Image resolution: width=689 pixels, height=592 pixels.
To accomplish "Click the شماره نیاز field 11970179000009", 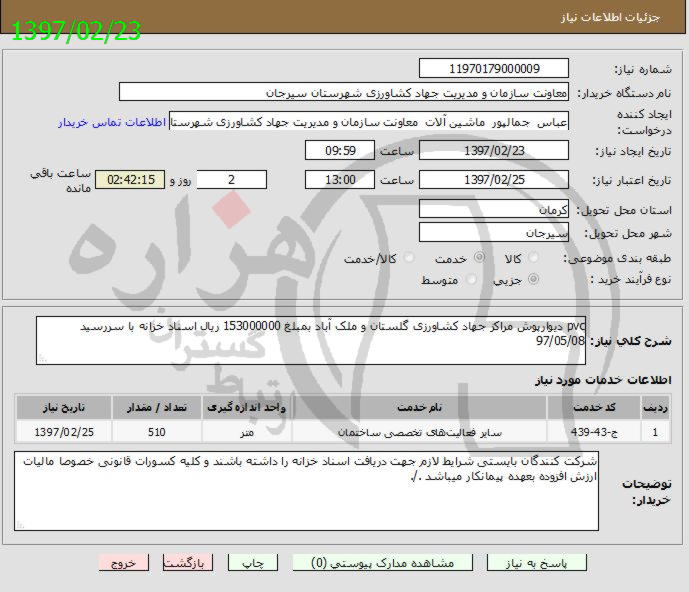I will coord(494,69).
